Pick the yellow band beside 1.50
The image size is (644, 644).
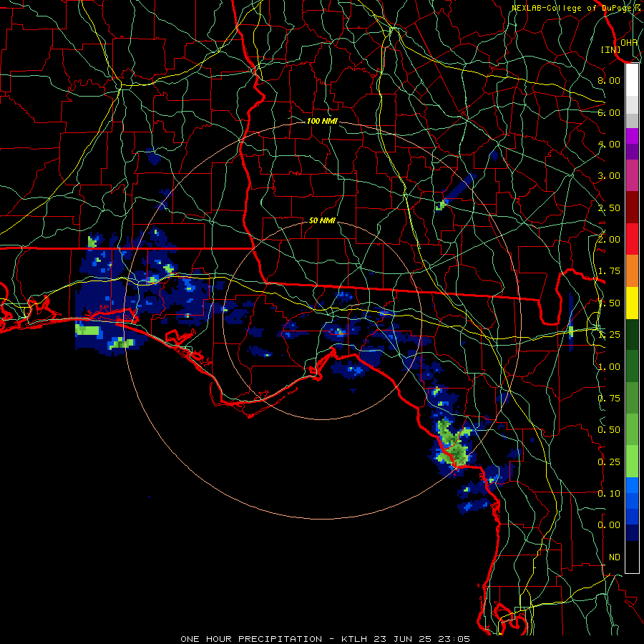tap(632, 303)
